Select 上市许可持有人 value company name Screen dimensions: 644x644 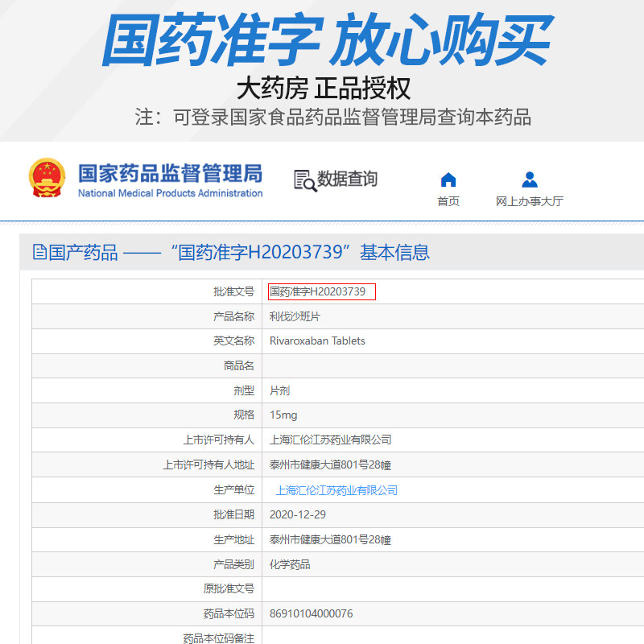(330, 440)
